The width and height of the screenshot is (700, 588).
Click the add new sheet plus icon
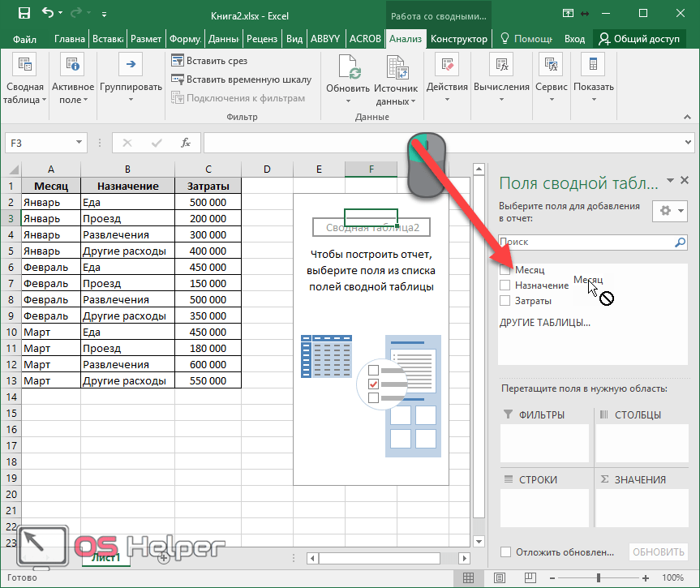[x=164, y=557]
